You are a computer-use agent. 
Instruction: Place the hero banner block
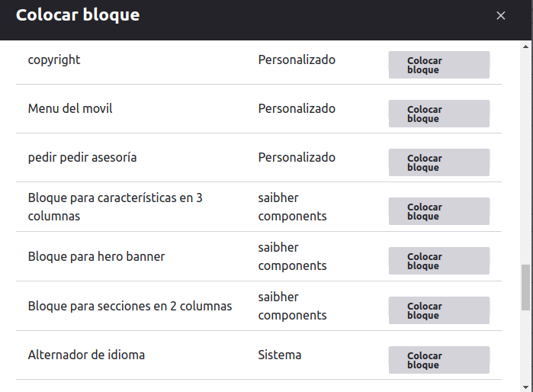pos(438,261)
